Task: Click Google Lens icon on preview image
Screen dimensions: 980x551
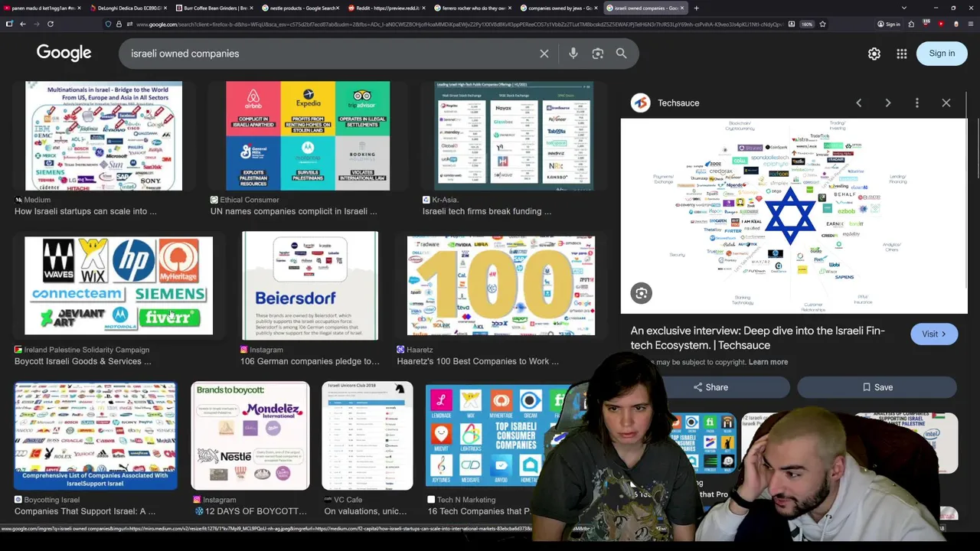Action: tap(642, 293)
